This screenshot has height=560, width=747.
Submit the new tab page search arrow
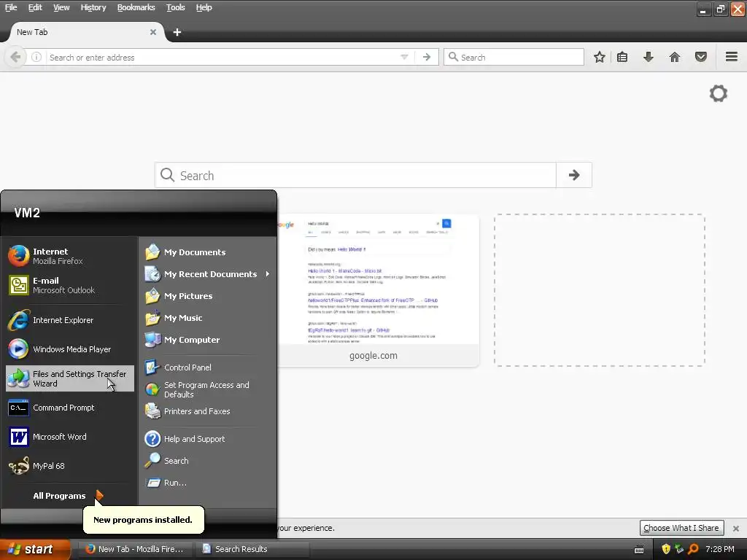pyautogui.click(x=574, y=175)
